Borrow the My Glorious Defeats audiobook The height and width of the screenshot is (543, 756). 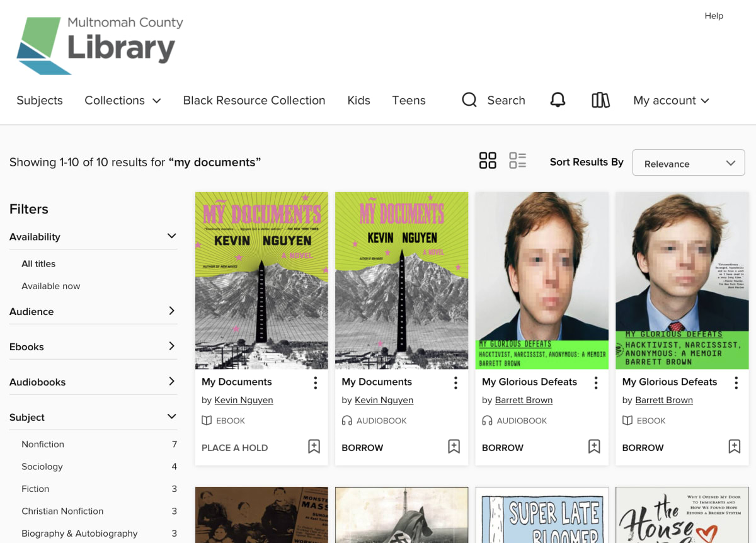pyautogui.click(x=503, y=448)
